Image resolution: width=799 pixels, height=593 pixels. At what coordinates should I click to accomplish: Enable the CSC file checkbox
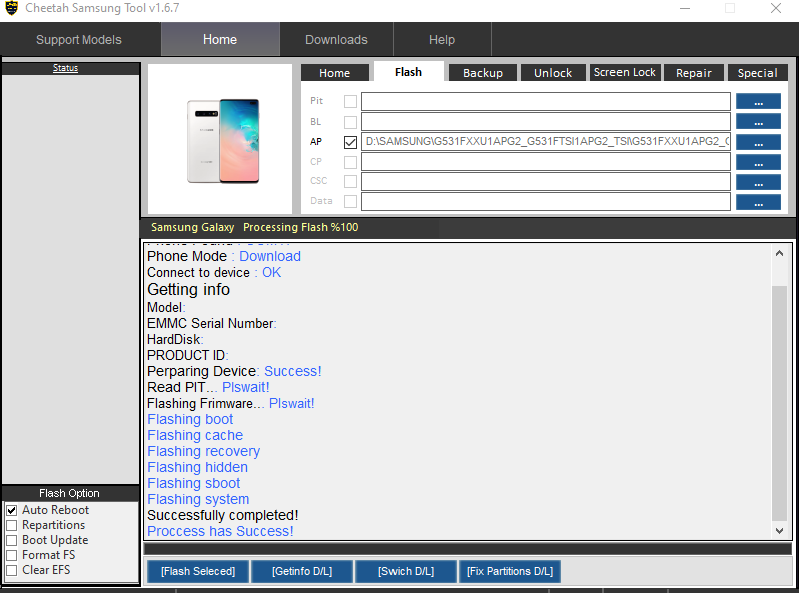(350, 181)
